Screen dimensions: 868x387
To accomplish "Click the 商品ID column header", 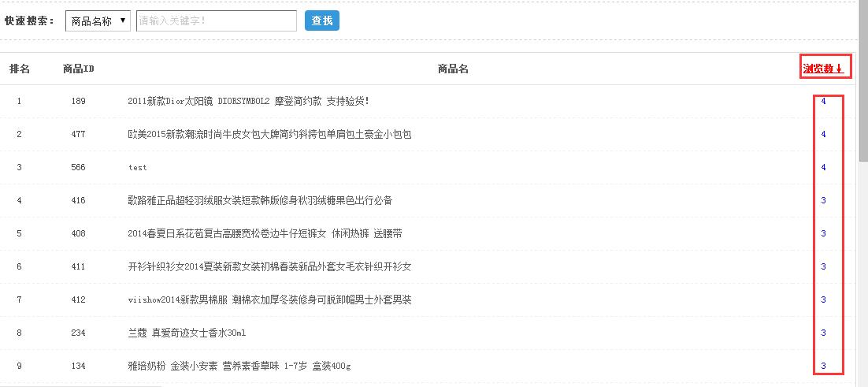I will (79, 69).
